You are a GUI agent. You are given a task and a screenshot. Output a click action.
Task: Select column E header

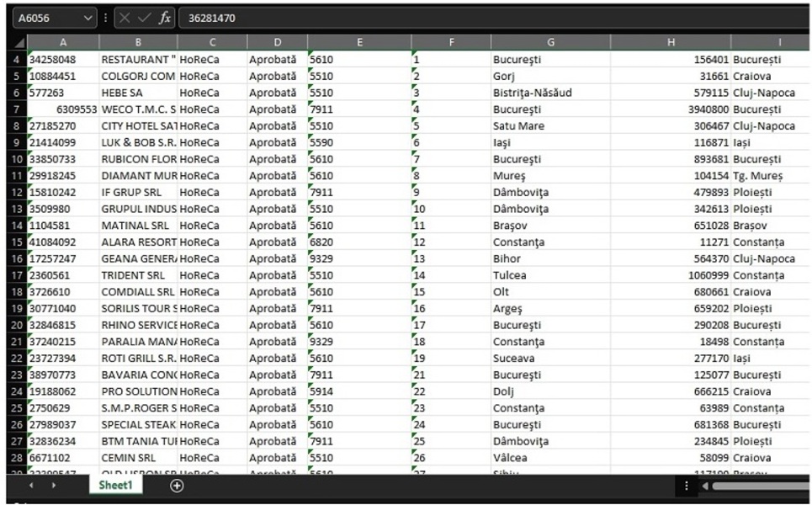click(x=359, y=42)
